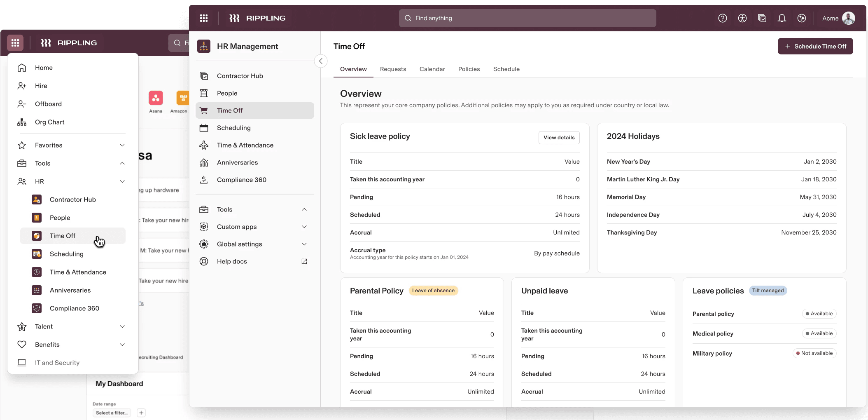
Task: Open the app grid in the front window
Action: point(204,18)
